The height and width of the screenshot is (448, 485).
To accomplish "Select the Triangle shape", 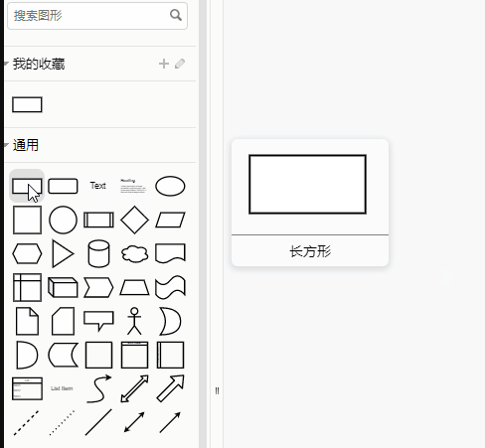I will pyautogui.click(x=63, y=254).
